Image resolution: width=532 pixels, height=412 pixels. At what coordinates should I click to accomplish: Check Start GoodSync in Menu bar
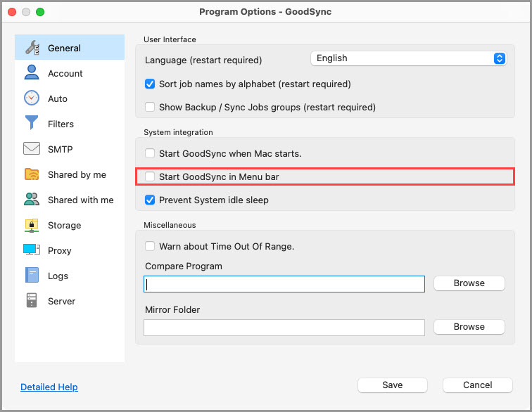tap(150, 176)
